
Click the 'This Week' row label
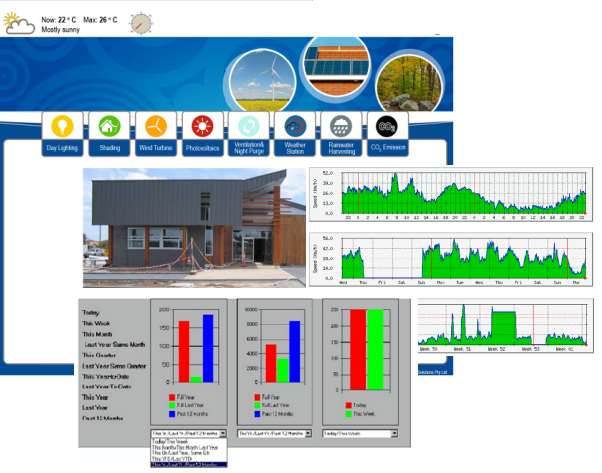tap(96, 323)
